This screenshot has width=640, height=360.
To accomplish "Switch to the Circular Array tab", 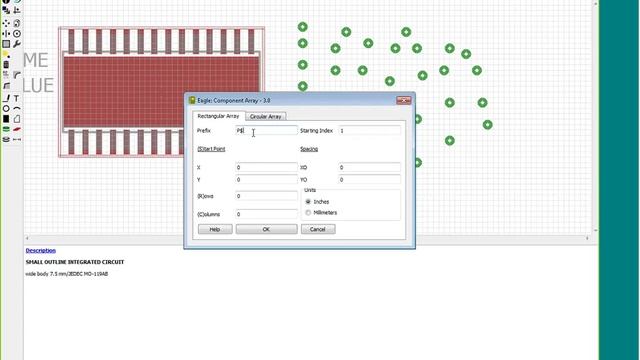I will [265, 116].
